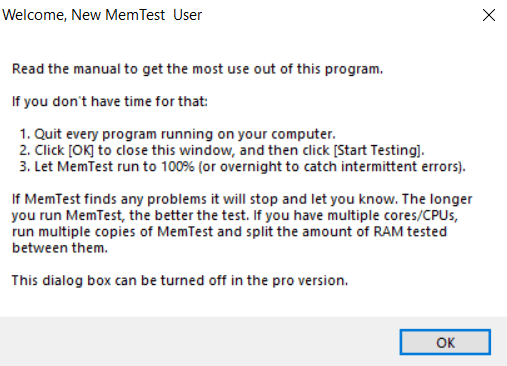Click the '[OK]' text inside step 2
Viewport: 507px width, 366px height.
coord(81,151)
